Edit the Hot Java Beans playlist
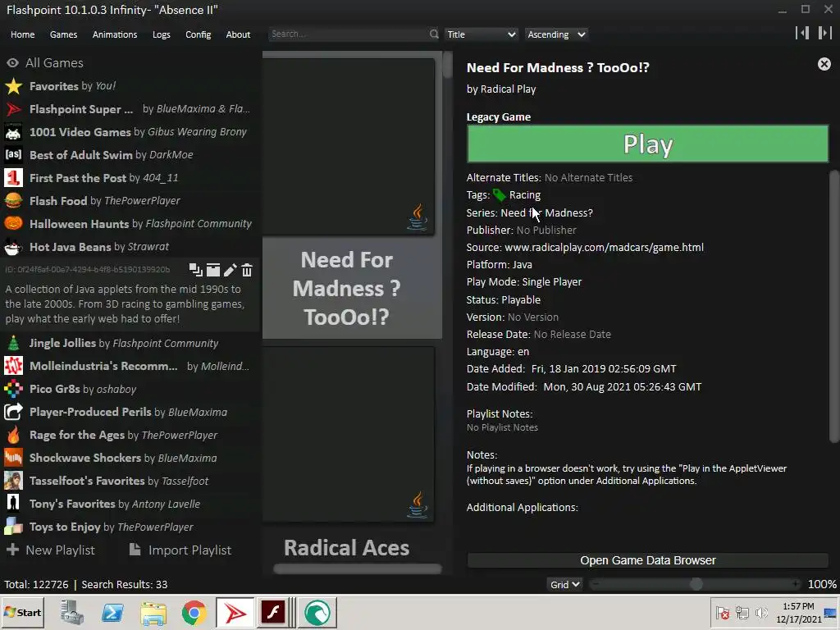840x630 pixels. tap(231, 270)
